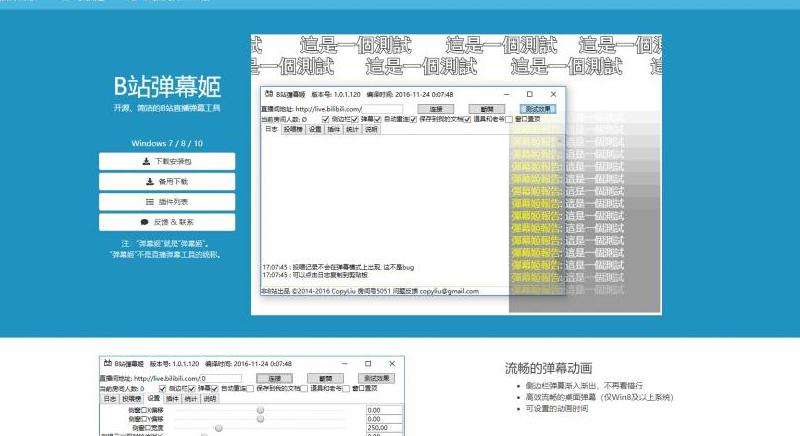
Task: Click the 侧窗口X偏移 slider handle
Action: click(260, 410)
